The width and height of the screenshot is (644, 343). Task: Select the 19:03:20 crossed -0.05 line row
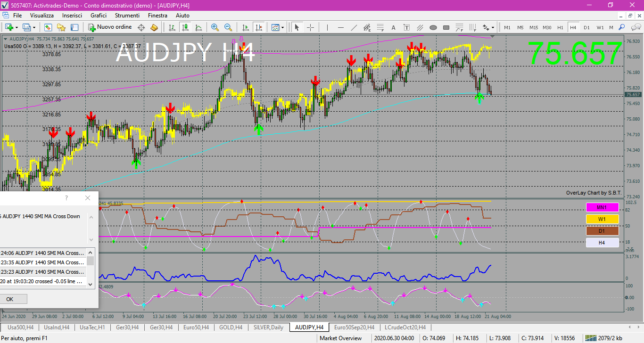coord(43,281)
